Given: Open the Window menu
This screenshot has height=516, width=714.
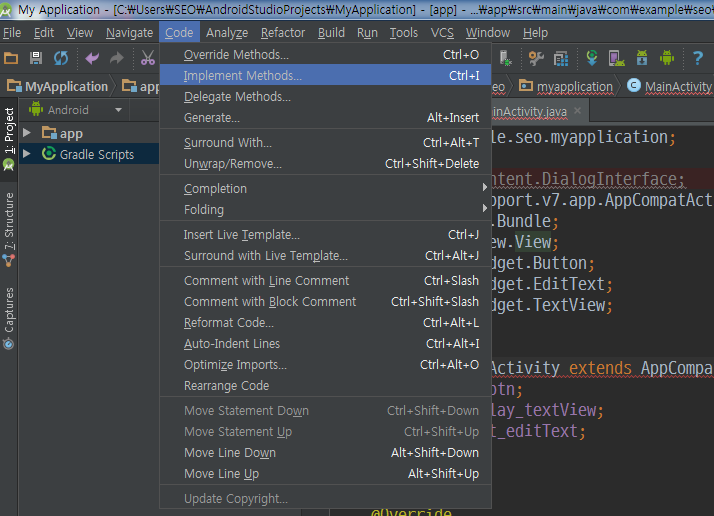Looking at the screenshot, I should click(x=488, y=33).
